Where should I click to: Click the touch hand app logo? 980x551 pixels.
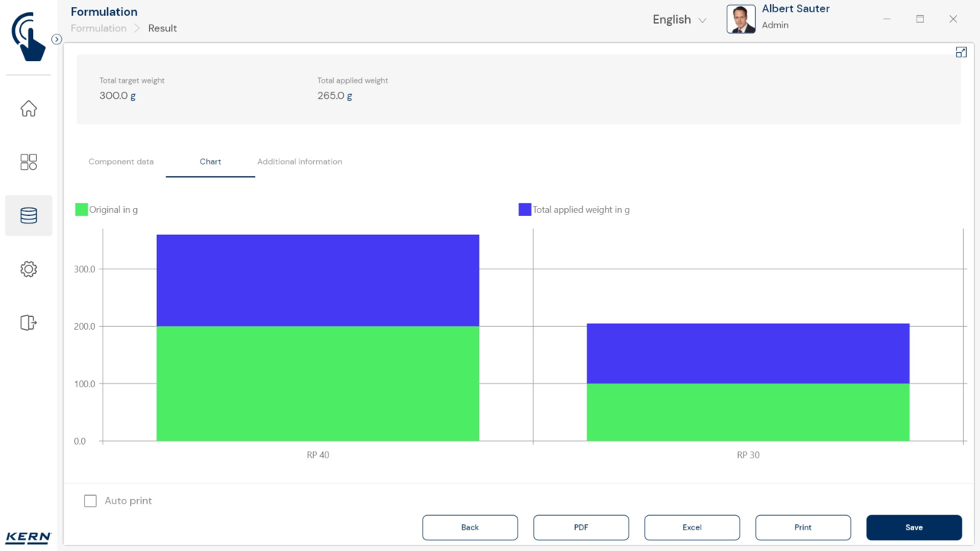28,36
